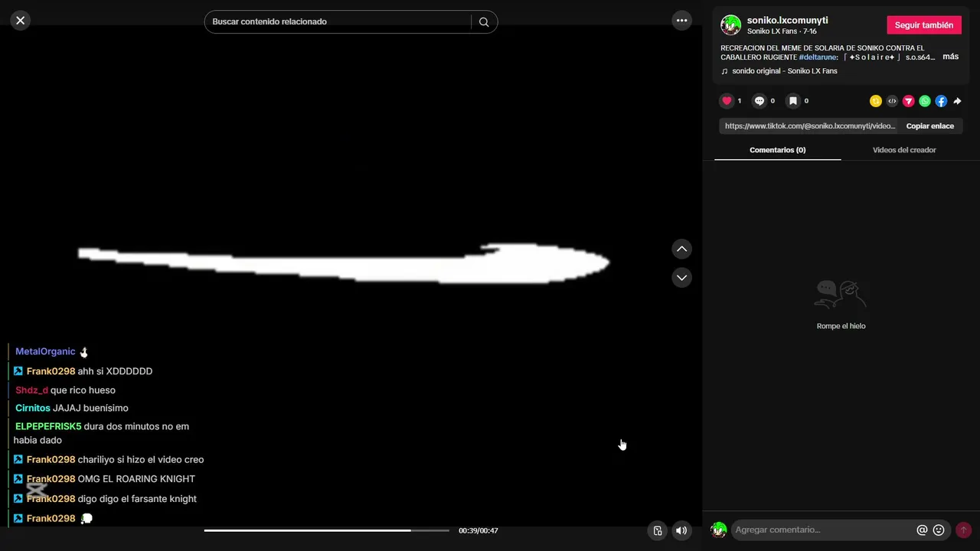Expand the description with 'más'
This screenshot has height=551, width=980.
point(950,57)
